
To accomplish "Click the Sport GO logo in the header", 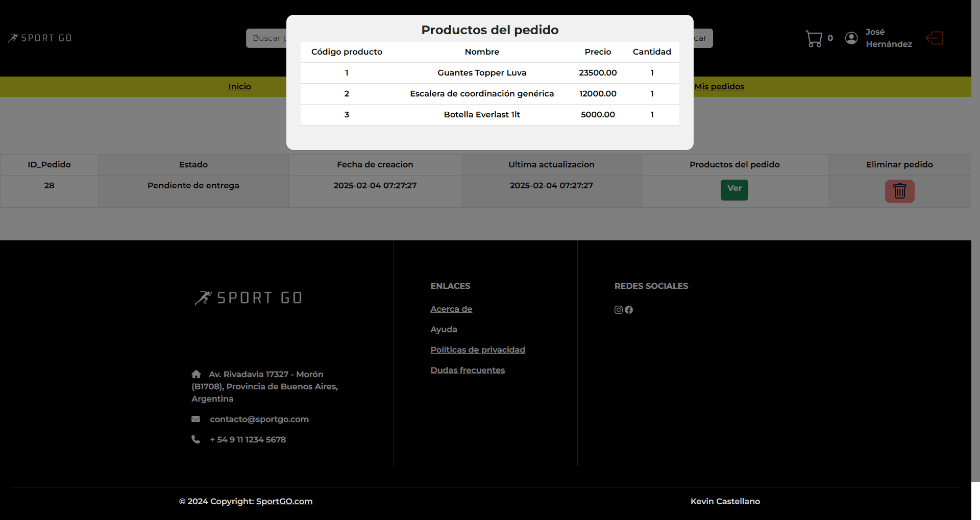I will 40,37.
